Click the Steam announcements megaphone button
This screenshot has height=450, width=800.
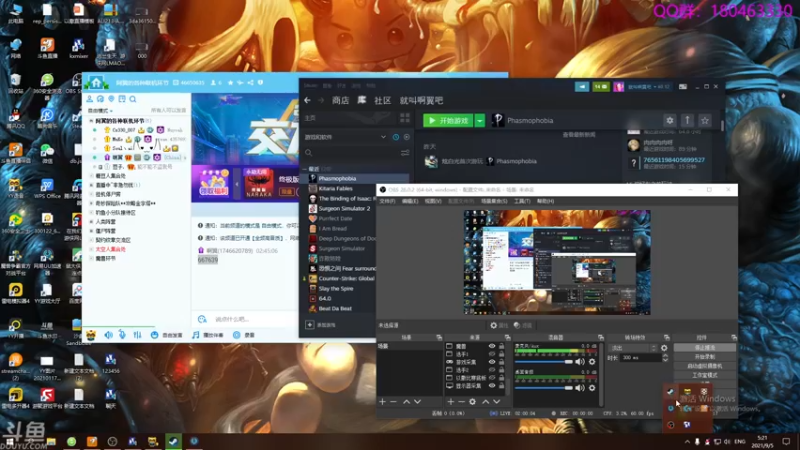point(582,87)
